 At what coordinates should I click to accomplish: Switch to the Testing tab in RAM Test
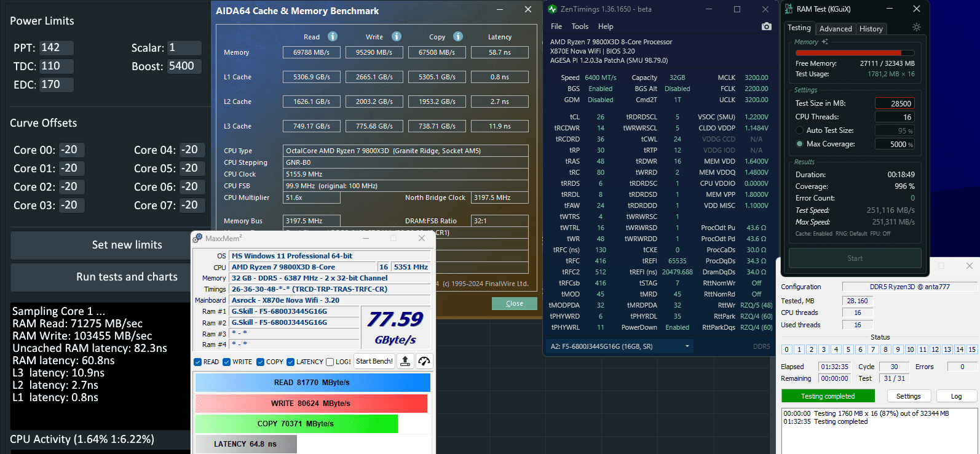pos(799,28)
